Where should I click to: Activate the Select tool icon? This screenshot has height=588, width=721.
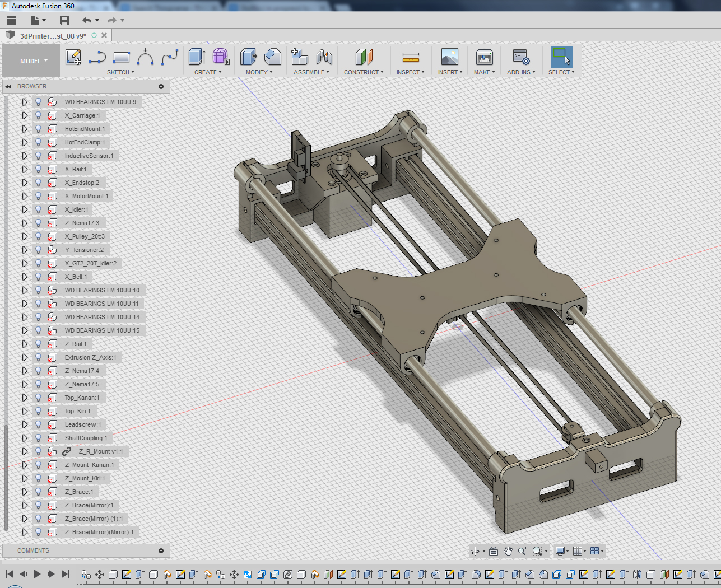(x=561, y=57)
